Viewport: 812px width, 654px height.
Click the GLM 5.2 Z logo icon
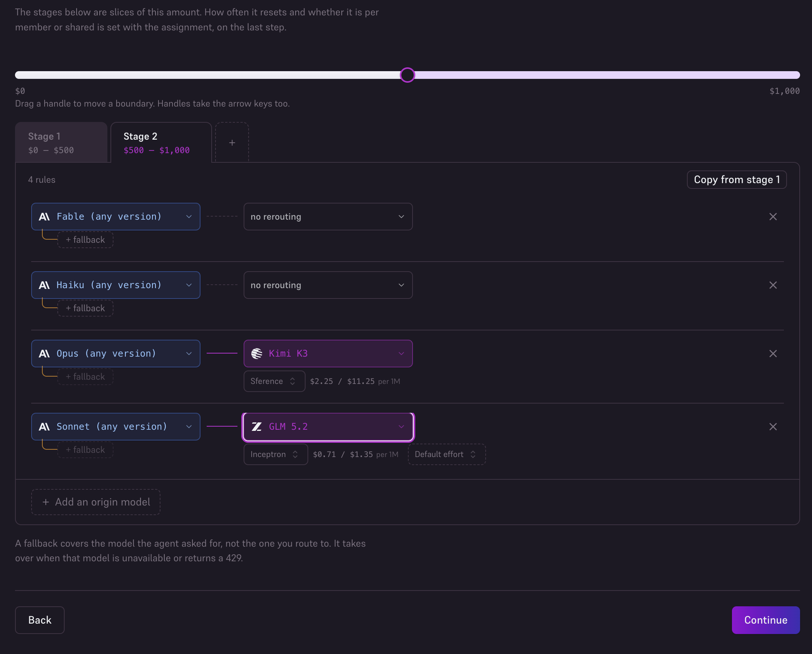point(257,427)
